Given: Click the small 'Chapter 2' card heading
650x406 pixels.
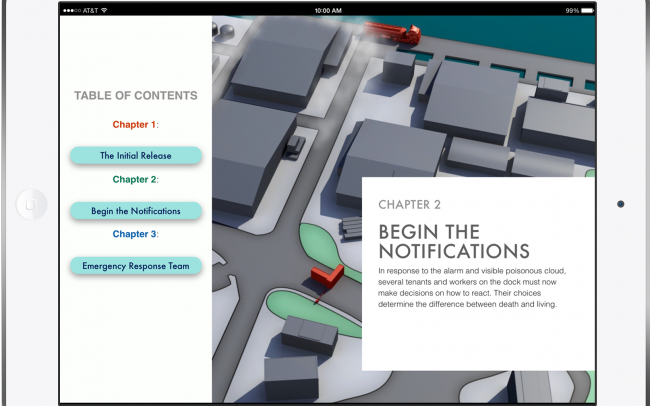Looking at the screenshot, I should [x=409, y=205].
